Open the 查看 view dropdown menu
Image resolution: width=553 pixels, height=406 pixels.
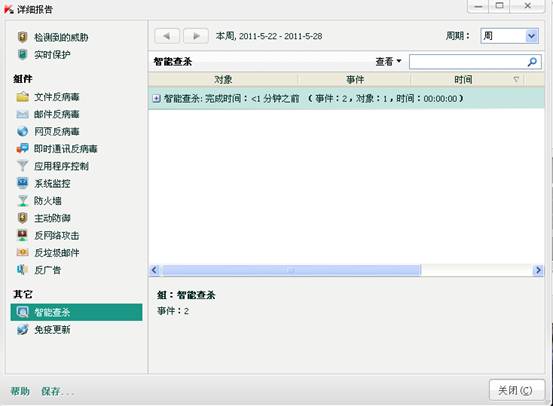coord(388,62)
